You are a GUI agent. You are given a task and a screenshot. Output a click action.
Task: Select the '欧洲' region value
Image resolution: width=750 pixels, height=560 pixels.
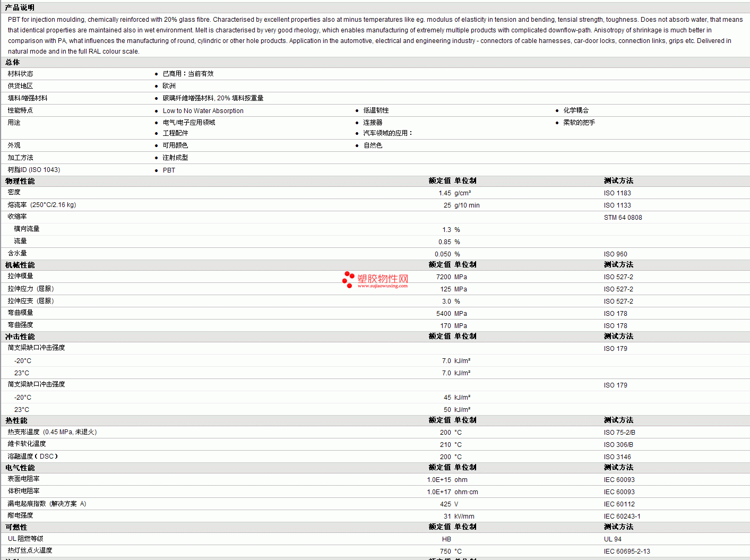[169, 86]
